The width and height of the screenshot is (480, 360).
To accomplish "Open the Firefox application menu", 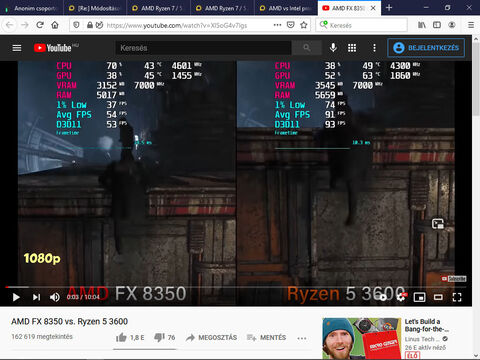I will 471,25.
